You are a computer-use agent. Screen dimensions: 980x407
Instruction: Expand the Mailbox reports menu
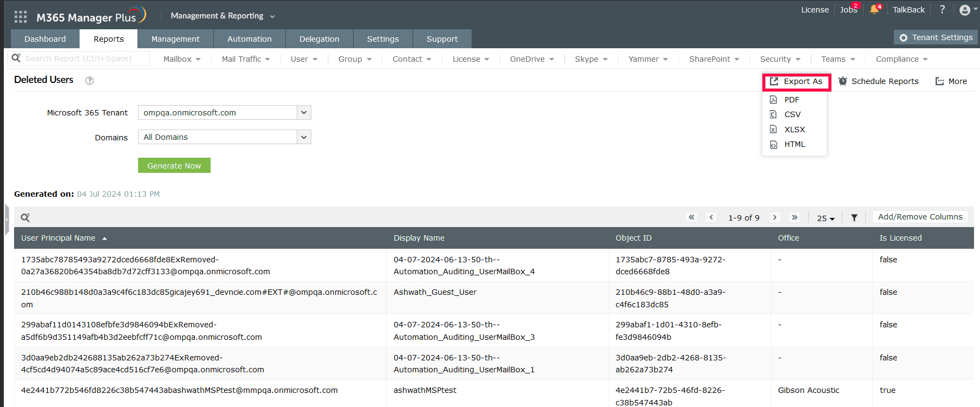182,59
